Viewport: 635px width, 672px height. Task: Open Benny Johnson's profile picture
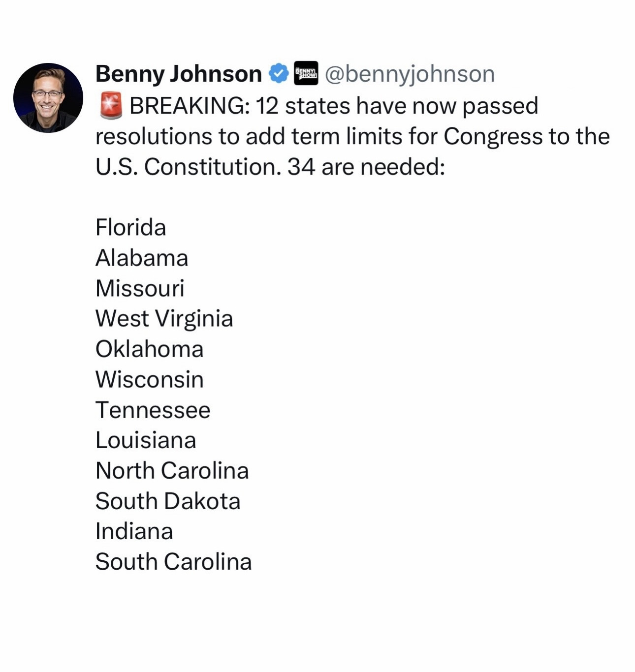click(x=48, y=98)
